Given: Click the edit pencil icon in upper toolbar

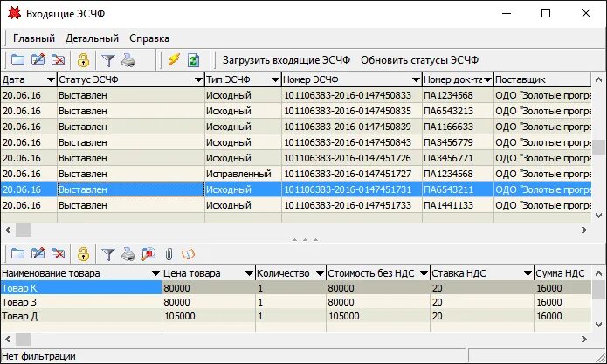Looking at the screenshot, I should (x=38, y=60).
